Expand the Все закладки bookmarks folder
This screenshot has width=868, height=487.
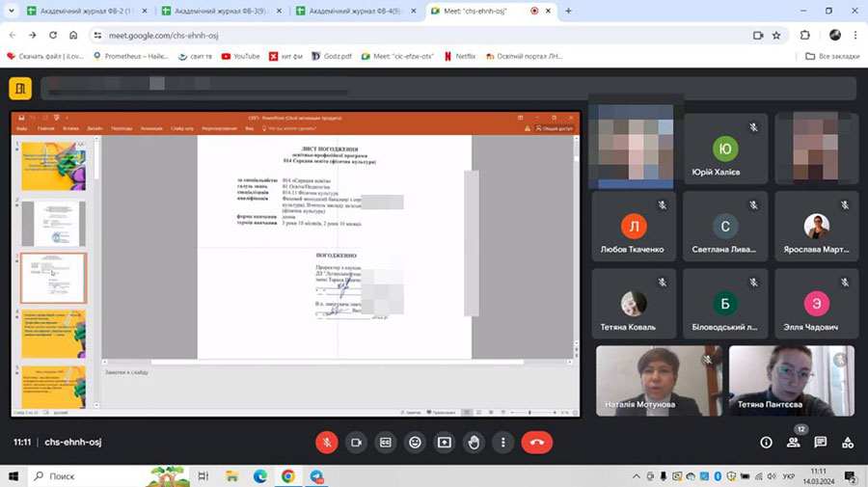831,56
